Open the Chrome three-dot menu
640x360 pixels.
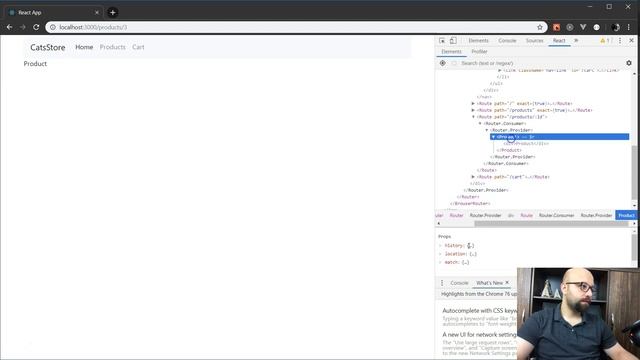click(629, 27)
